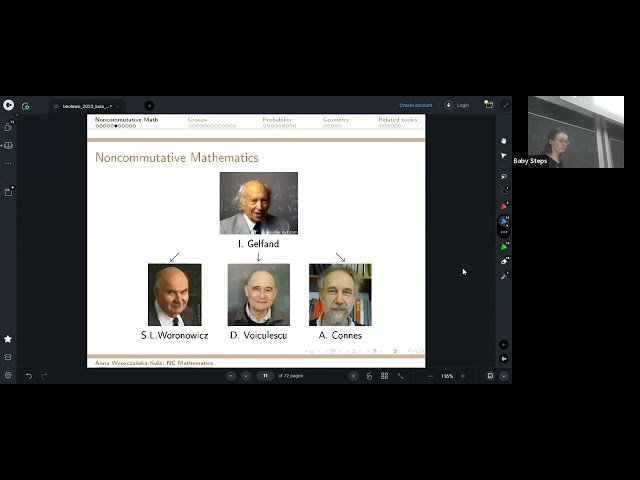Click the I. Gelfand portrait photo
This screenshot has height=480, width=640.
pos(259,203)
